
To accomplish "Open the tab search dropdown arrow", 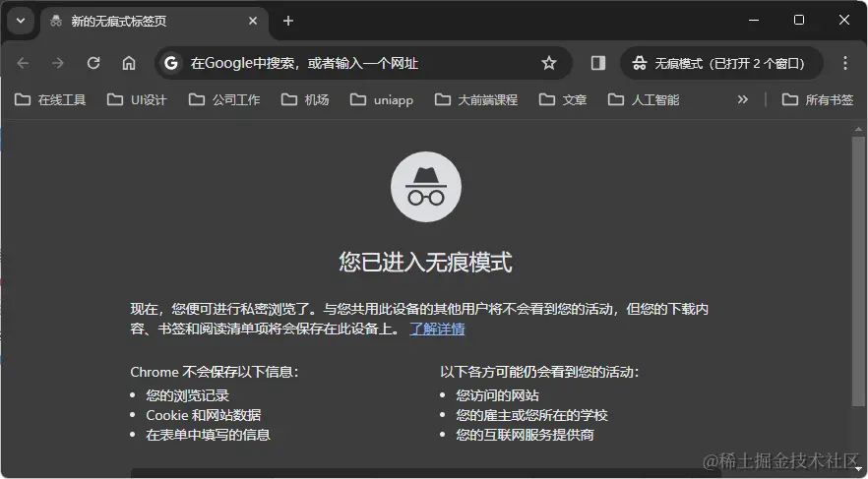I will pos(21,21).
